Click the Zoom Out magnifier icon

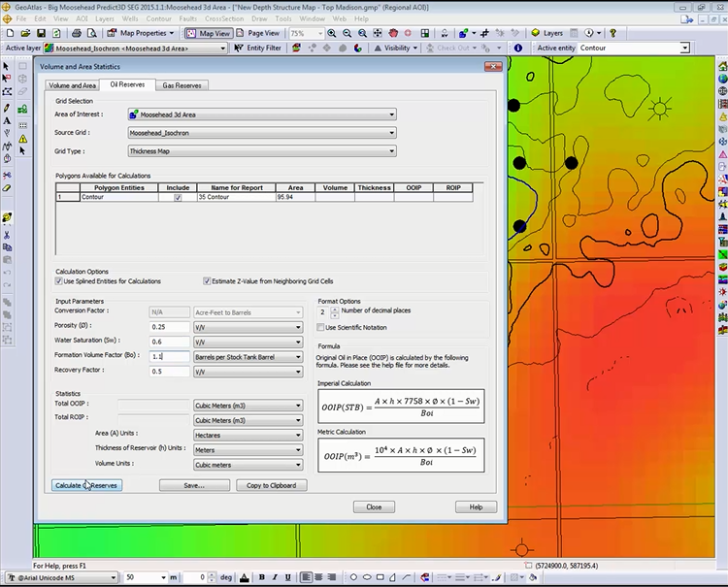pos(347,33)
